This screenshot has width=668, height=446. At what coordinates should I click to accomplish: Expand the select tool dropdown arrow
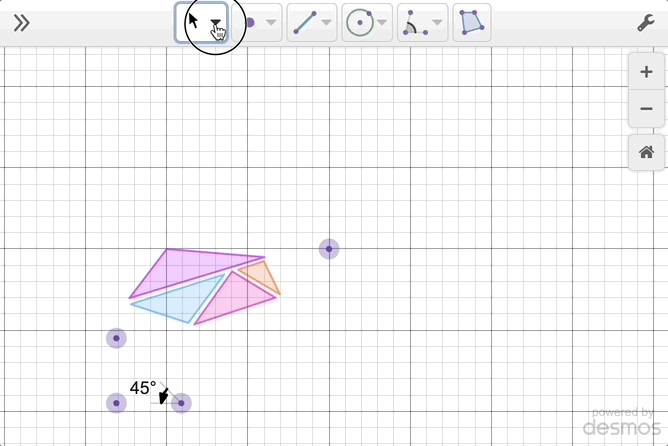(216, 22)
